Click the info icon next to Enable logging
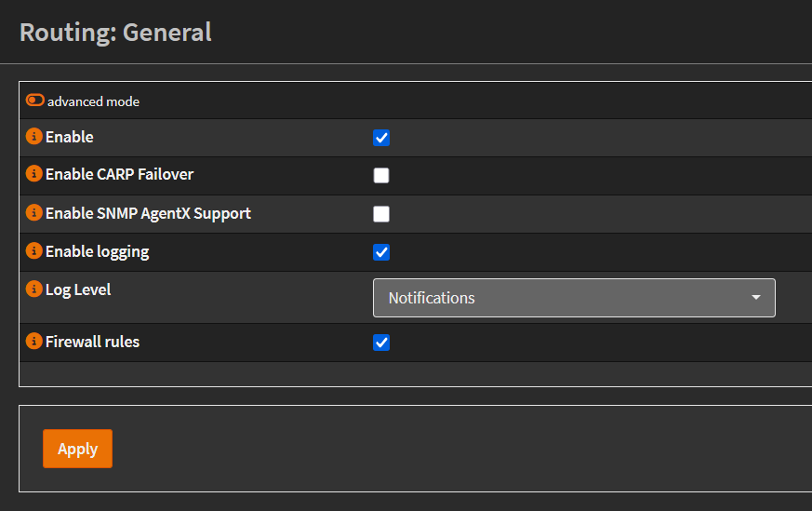Viewport: 812px width, 511px height. pyautogui.click(x=34, y=251)
